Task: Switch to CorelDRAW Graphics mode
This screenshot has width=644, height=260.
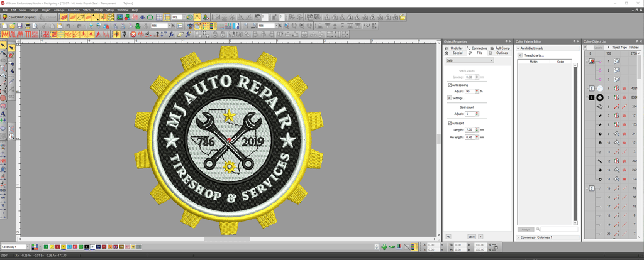Action: (x=19, y=18)
